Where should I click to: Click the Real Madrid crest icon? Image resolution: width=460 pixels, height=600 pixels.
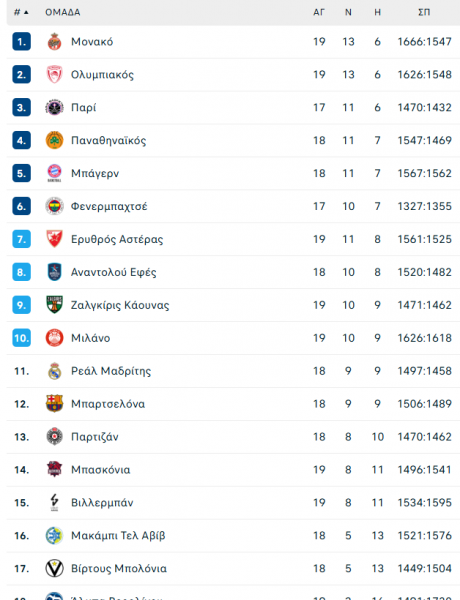[54, 371]
